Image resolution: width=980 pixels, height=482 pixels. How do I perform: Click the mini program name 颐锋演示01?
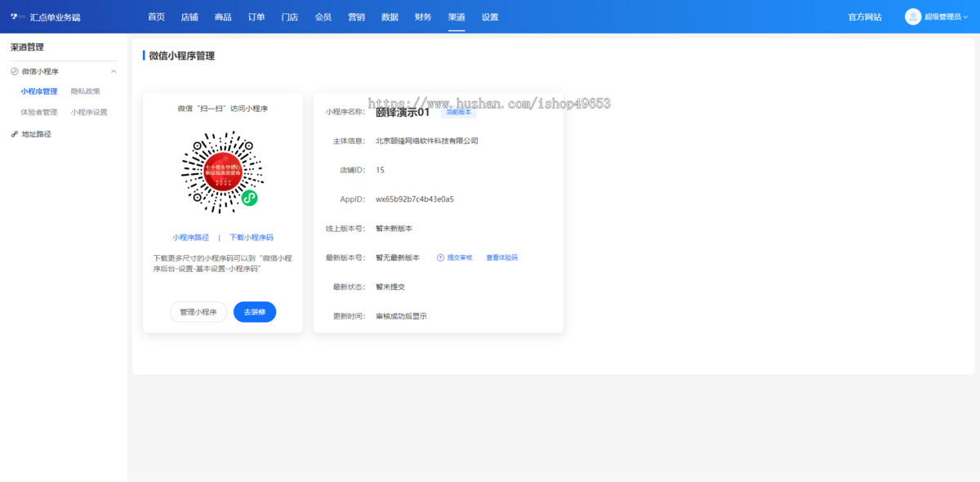403,112
